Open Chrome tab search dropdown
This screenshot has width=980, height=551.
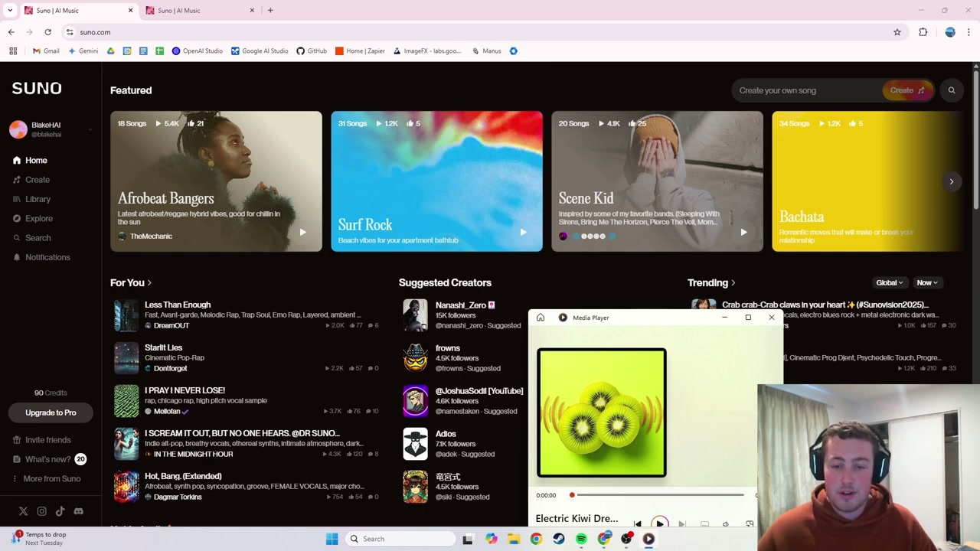[10, 11]
